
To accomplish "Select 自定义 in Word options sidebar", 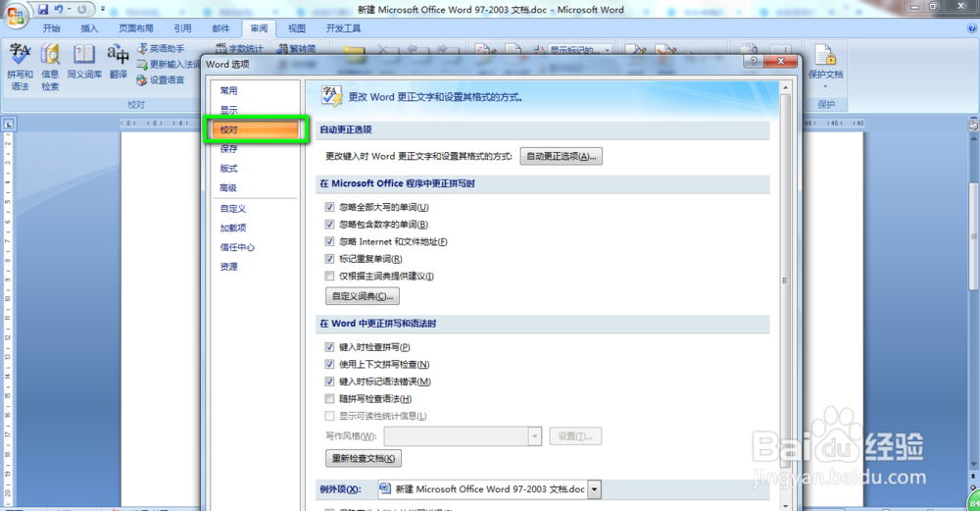I will (255, 209).
